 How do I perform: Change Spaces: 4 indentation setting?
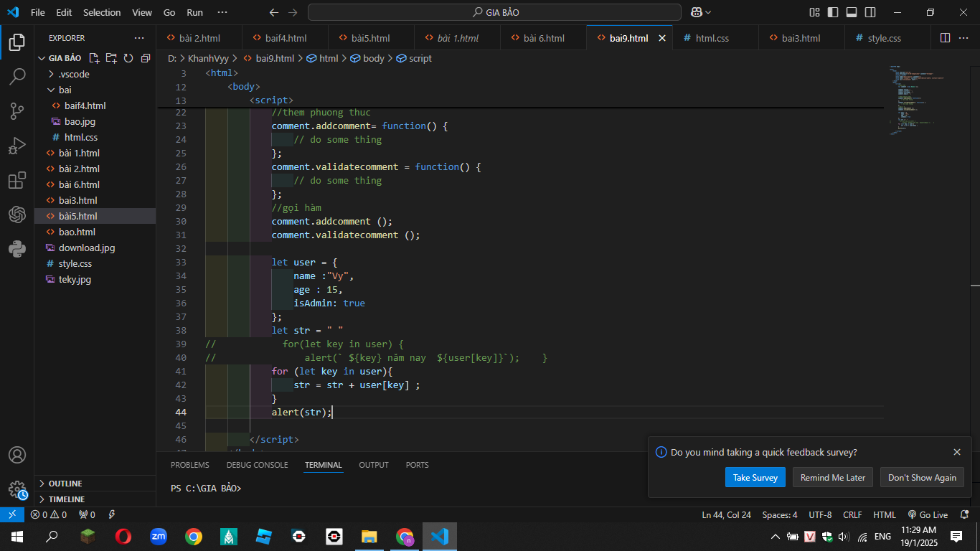[780, 514]
